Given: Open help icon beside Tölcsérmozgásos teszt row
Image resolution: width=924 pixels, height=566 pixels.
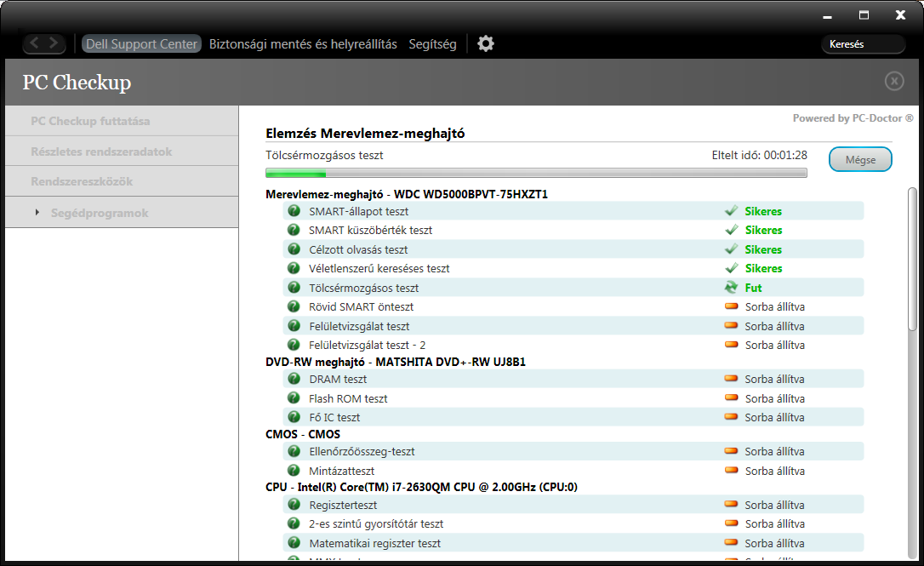Looking at the screenshot, I should [294, 287].
